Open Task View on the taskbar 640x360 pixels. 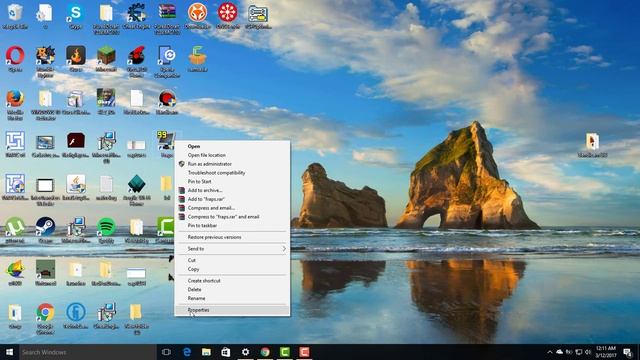(x=166, y=352)
